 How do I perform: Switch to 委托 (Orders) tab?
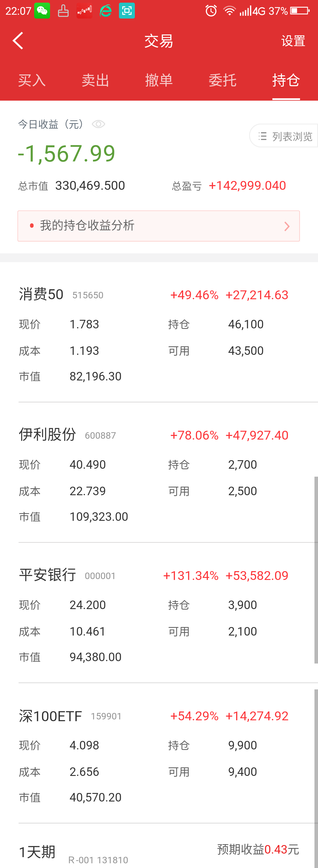tap(222, 81)
